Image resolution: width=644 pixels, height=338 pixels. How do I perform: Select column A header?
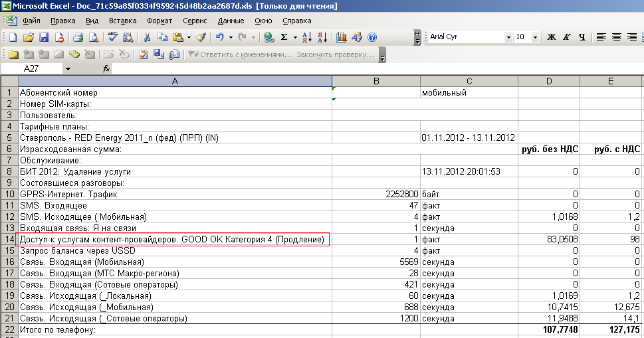point(175,81)
